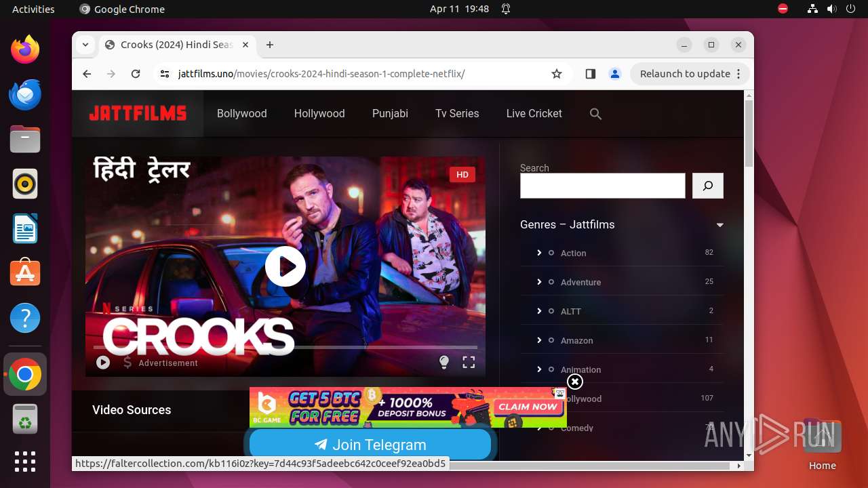Image resolution: width=868 pixels, height=488 pixels.
Task: Open Trash from the dock
Action: (25, 419)
